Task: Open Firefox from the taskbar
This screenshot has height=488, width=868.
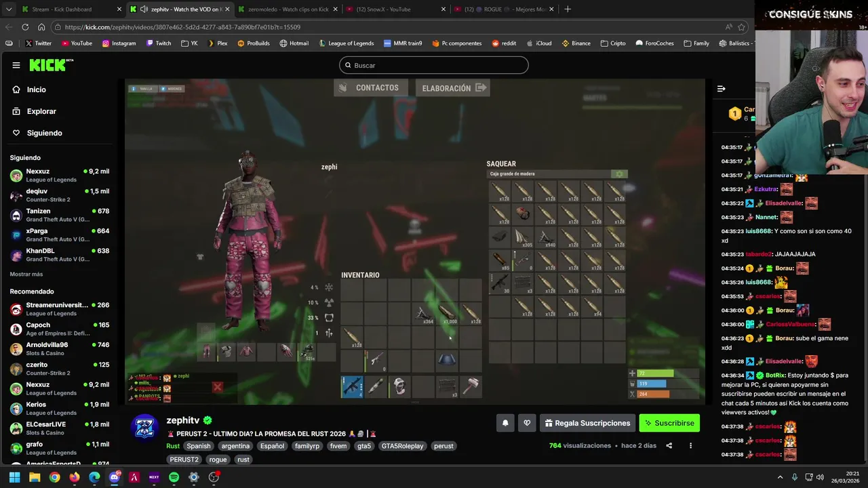Action: coord(75,477)
